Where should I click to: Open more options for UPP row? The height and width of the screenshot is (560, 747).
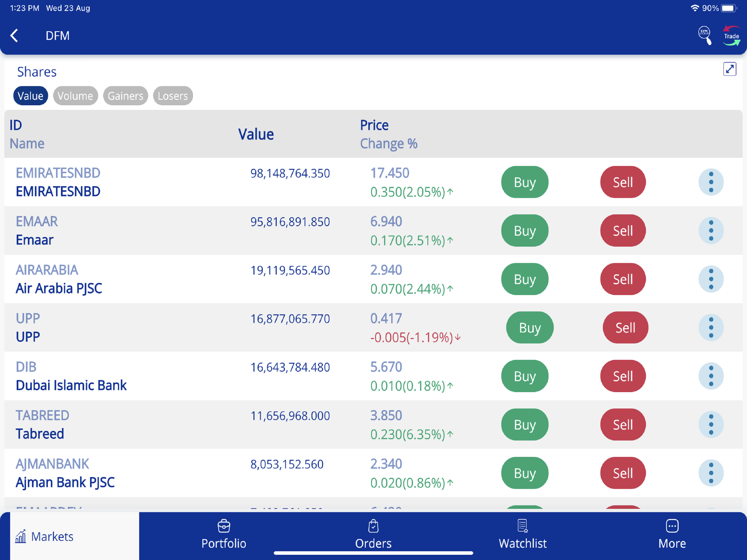pos(711,327)
